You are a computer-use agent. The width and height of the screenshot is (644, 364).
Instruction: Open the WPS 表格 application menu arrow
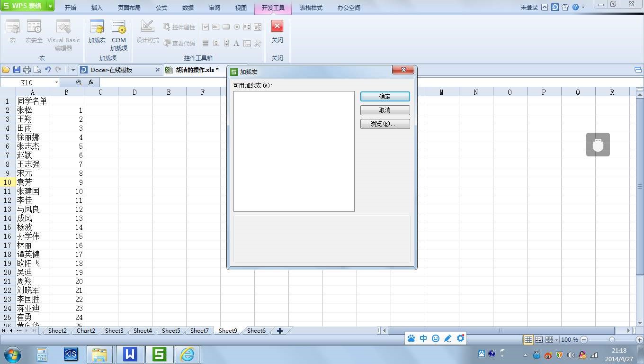coord(50,7)
